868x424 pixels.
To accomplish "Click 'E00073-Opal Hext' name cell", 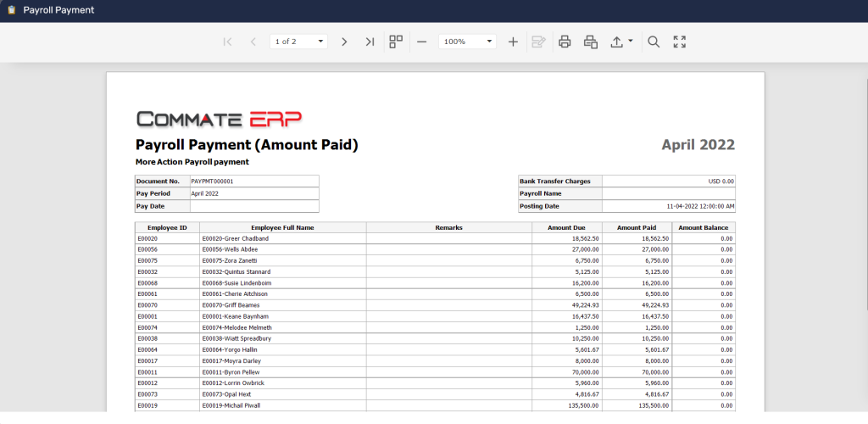I will point(283,394).
